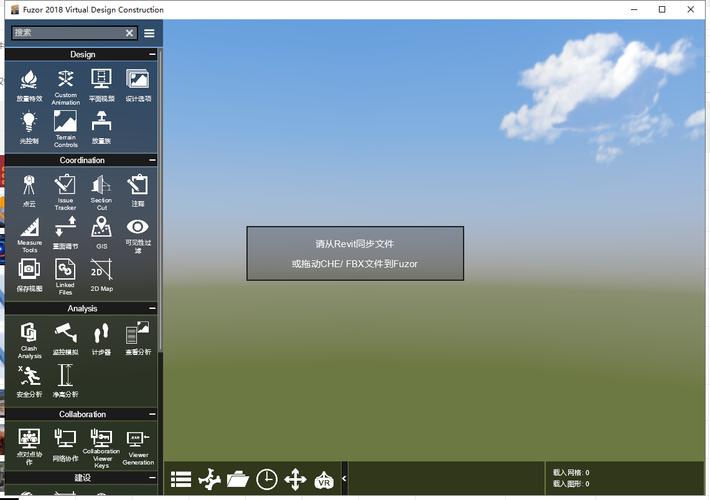Click the open folder button

(x=238, y=479)
